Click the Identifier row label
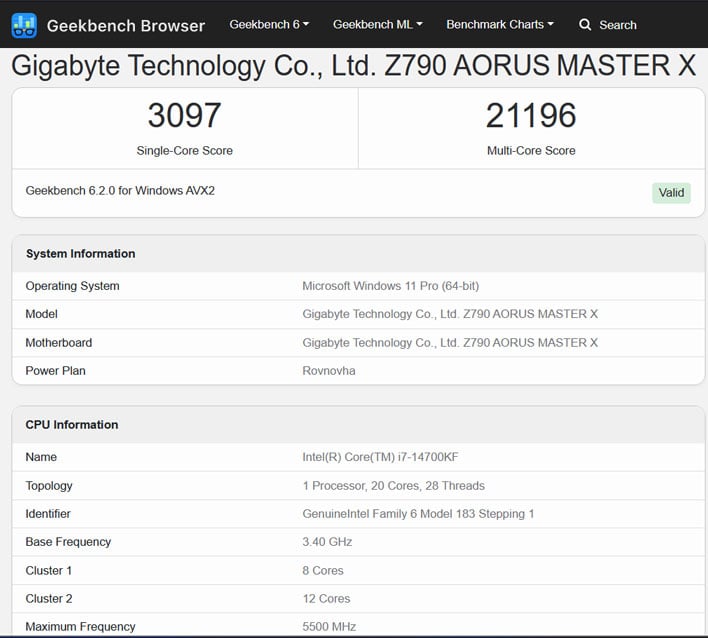This screenshot has height=638, width=708. pos(48,514)
